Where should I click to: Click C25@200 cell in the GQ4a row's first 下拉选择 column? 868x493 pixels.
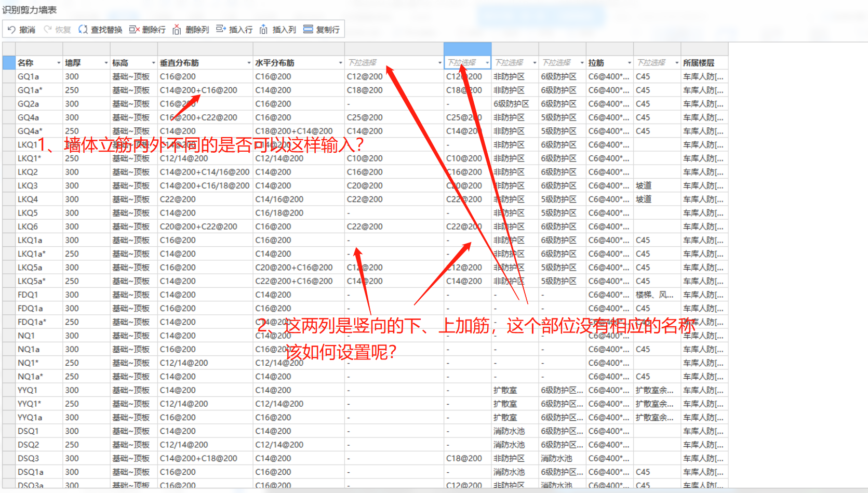pos(394,117)
